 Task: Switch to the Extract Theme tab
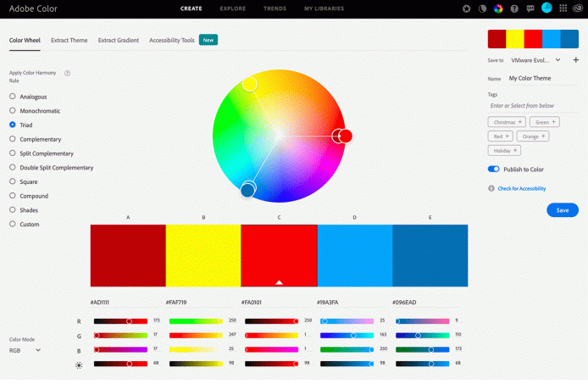tap(69, 40)
